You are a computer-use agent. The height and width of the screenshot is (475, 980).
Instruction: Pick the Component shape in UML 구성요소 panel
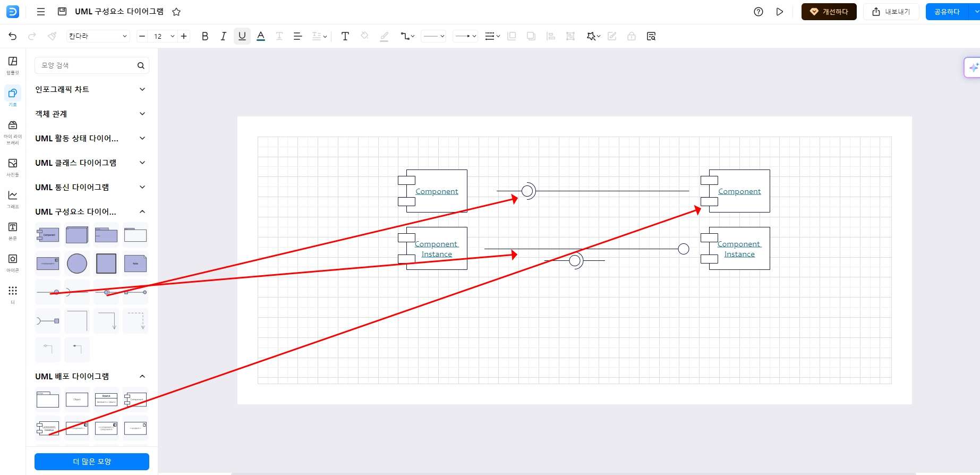pos(48,235)
